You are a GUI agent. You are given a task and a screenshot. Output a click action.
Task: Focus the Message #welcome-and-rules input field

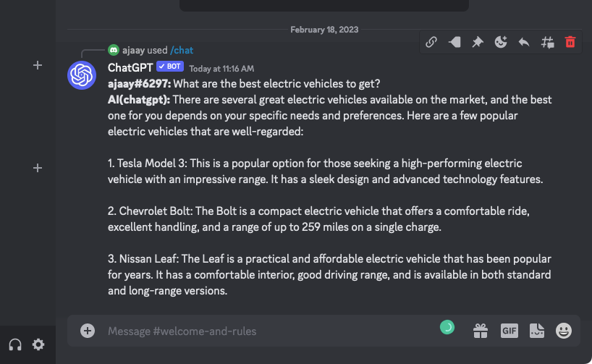pyautogui.click(x=268, y=331)
